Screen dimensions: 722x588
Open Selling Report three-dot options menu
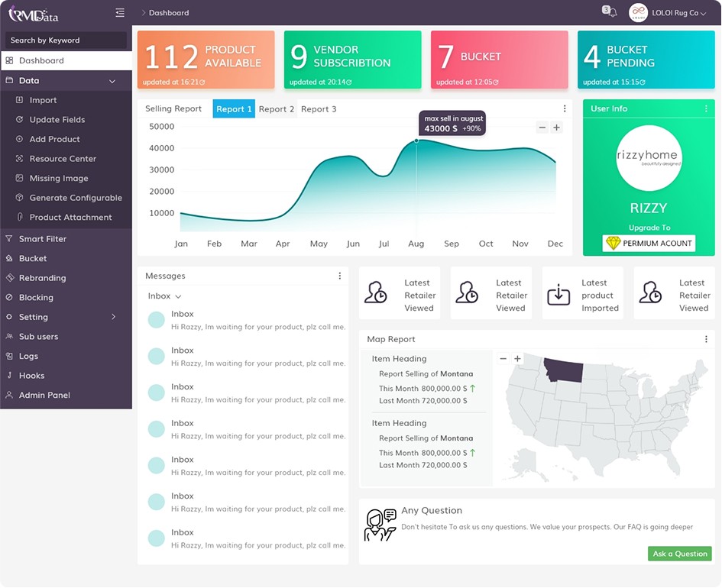point(565,108)
